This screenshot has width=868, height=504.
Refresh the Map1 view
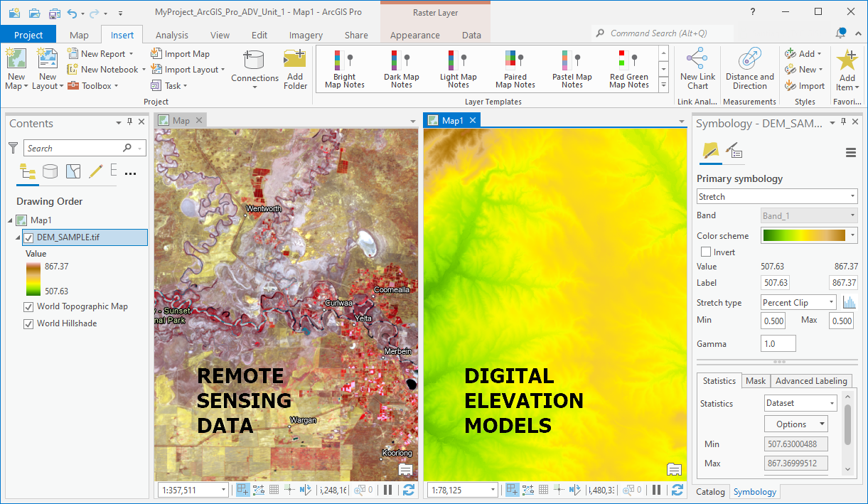tap(677, 490)
